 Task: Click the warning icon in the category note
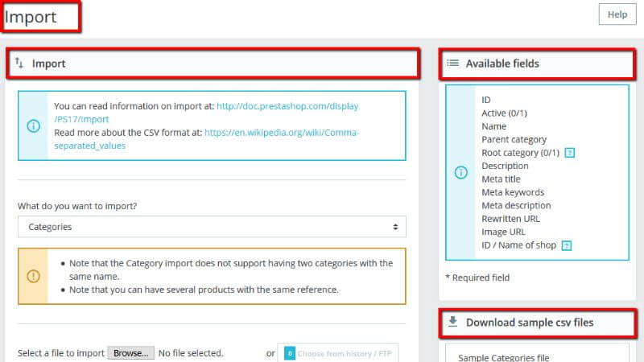pyautogui.click(x=33, y=276)
